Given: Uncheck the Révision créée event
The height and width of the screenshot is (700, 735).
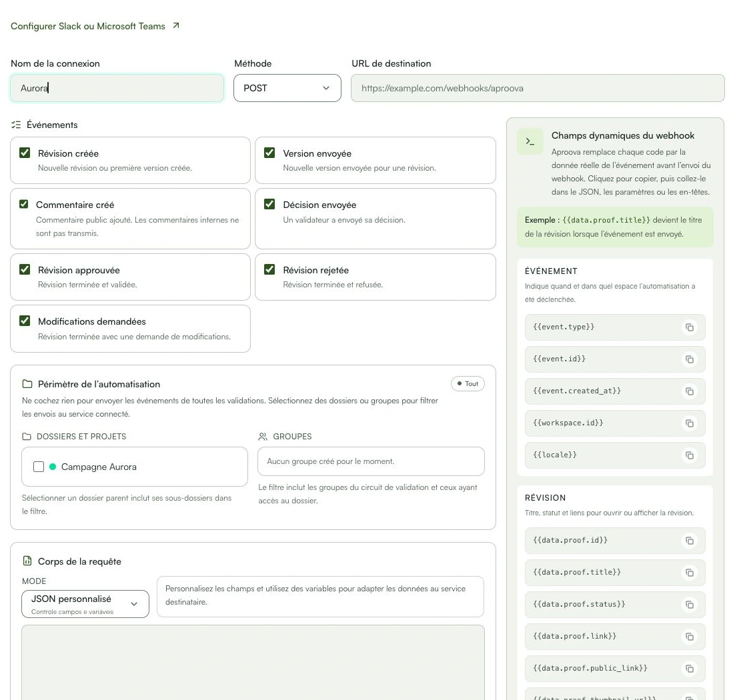Looking at the screenshot, I should pos(25,153).
